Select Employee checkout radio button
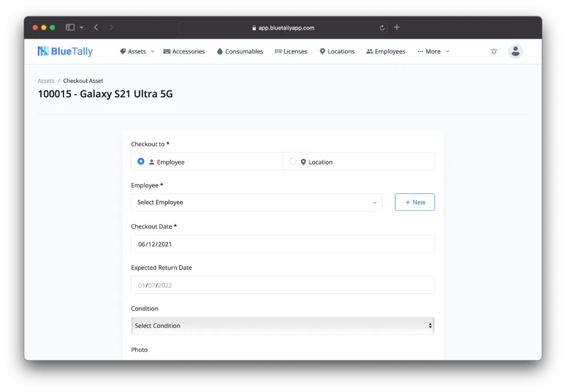This screenshot has height=392, width=566. tap(141, 162)
